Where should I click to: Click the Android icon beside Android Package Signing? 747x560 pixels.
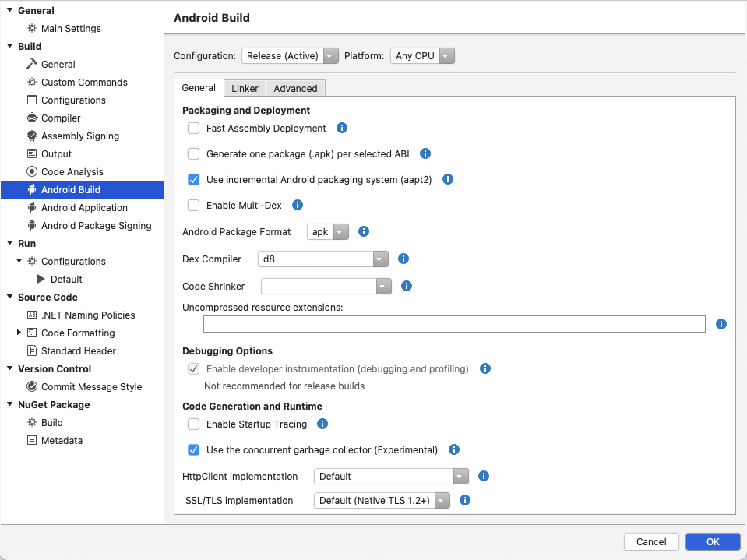point(32,225)
